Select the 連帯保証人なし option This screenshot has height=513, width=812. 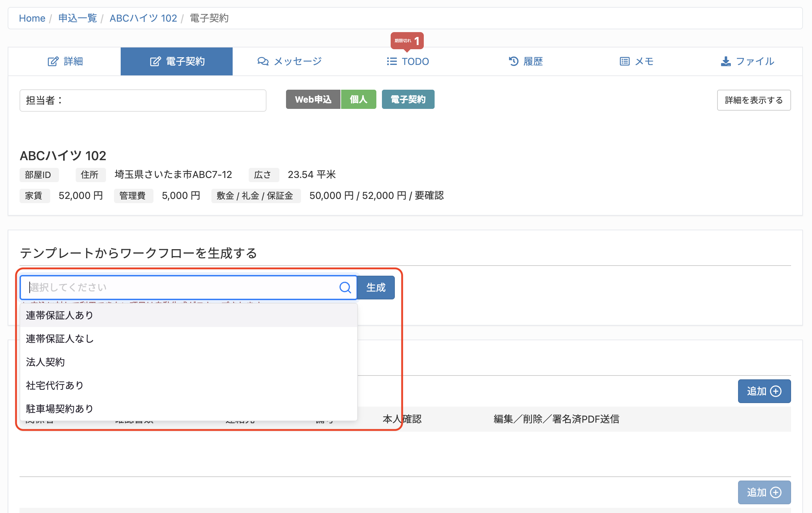click(x=189, y=339)
